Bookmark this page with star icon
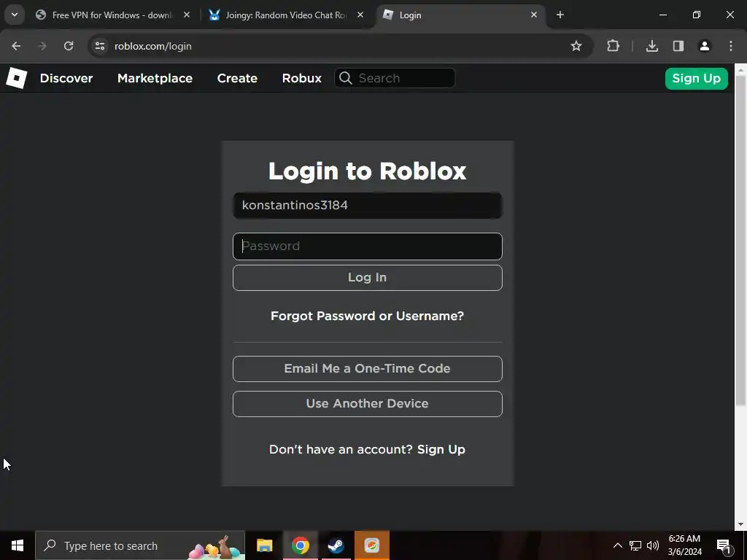This screenshot has width=747, height=560. [576, 46]
